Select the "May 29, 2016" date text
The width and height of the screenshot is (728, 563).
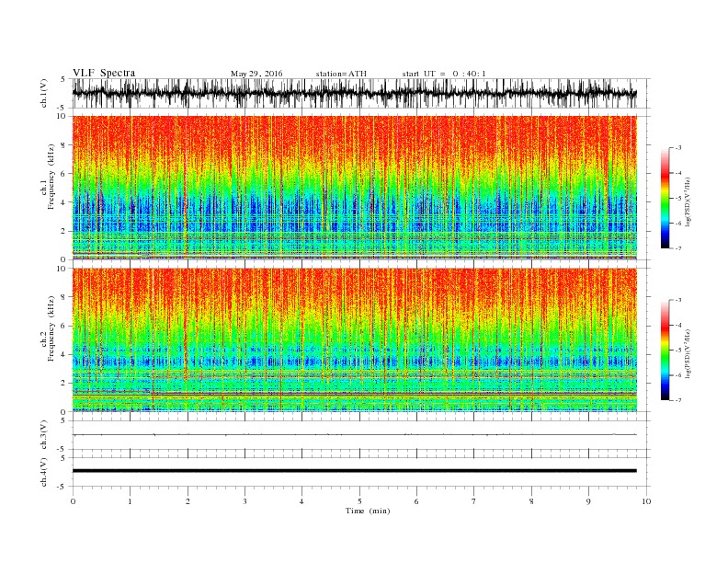pyautogui.click(x=256, y=74)
